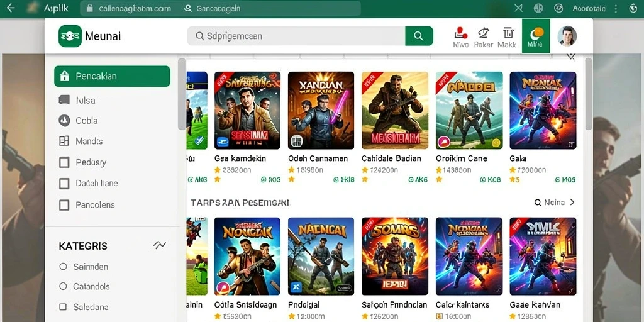Toggle the Pedusry checkbox
Image resolution: width=644 pixels, height=322 pixels.
click(64, 163)
